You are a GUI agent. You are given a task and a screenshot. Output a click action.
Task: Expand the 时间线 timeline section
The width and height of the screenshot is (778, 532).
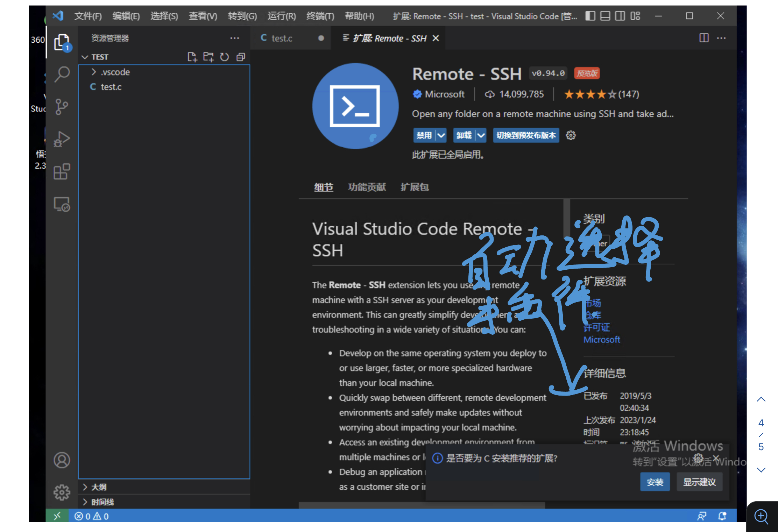click(x=98, y=502)
